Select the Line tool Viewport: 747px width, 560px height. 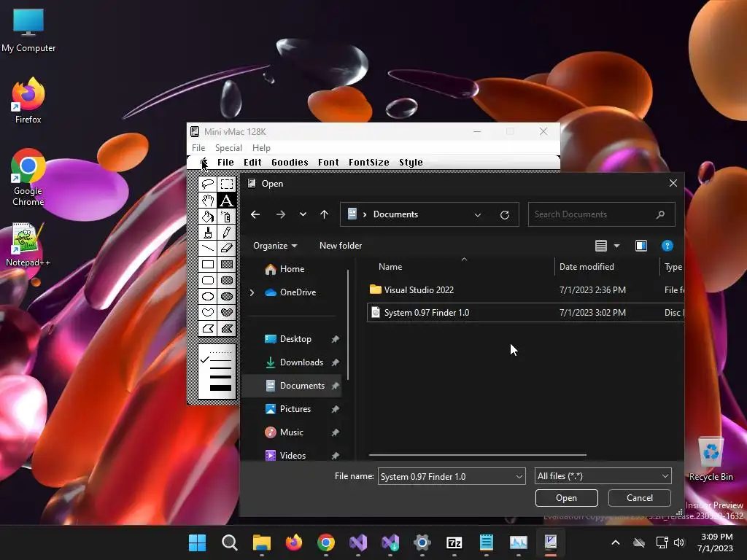coord(208,248)
